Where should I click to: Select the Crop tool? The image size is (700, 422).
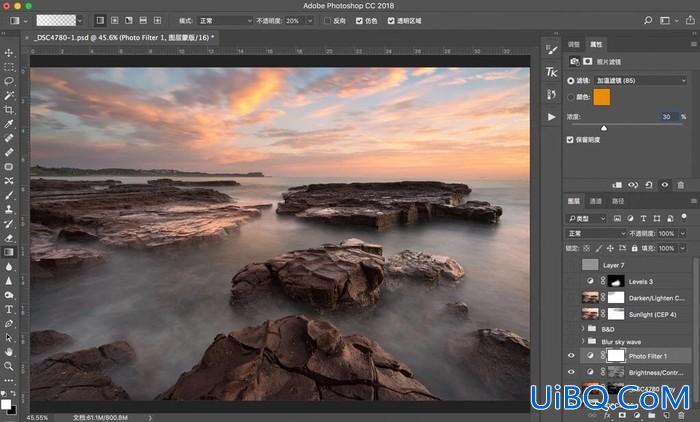tap(8, 109)
